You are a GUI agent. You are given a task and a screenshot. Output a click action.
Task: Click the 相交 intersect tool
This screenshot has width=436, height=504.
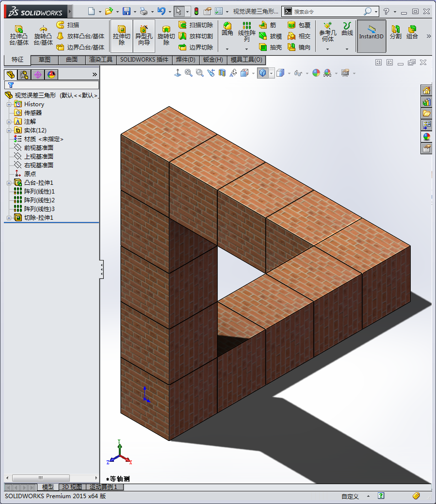299,36
